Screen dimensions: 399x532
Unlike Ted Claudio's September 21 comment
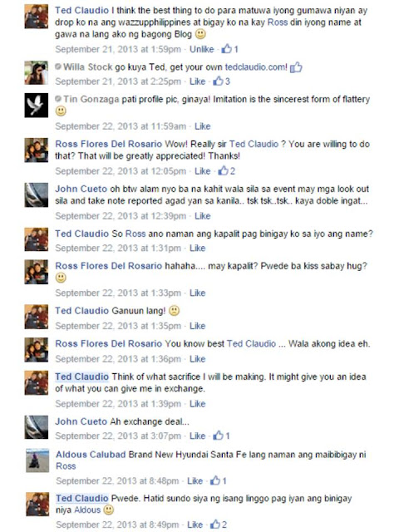[x=201, y=49]
